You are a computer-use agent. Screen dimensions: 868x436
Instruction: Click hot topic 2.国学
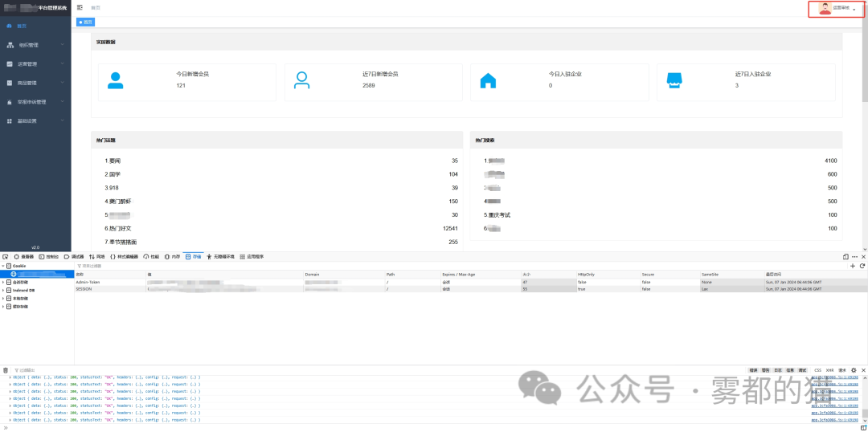point(113,174)
